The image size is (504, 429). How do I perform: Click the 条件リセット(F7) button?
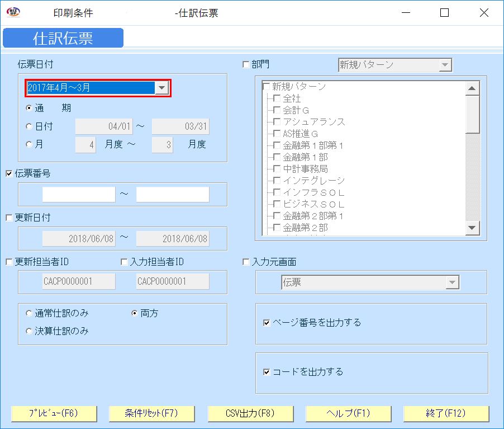[151, 413]
